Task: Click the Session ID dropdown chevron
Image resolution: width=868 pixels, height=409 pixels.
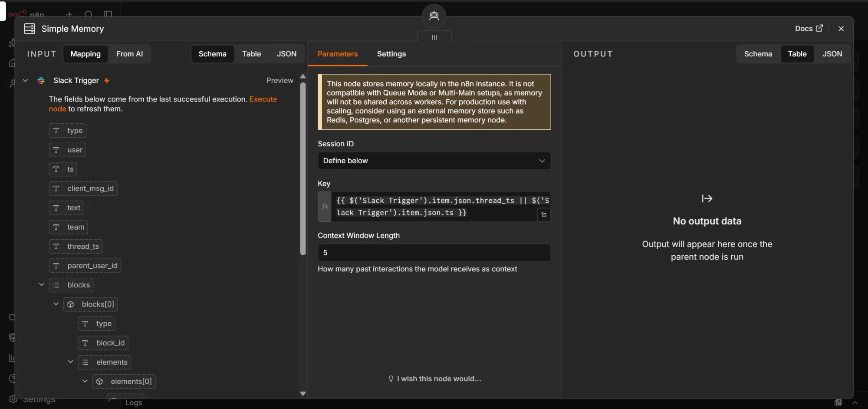Action: (542, 161)
